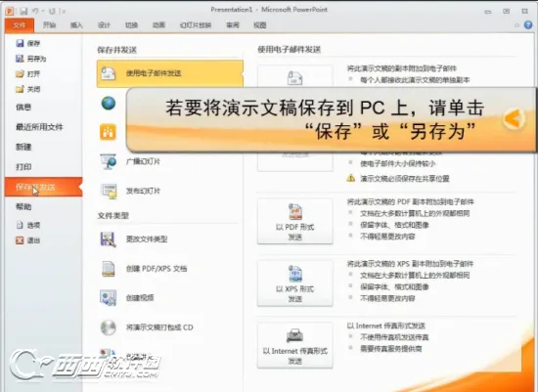Select 将演示文稿打包成 CD label
538x392 pixels.
159,327
